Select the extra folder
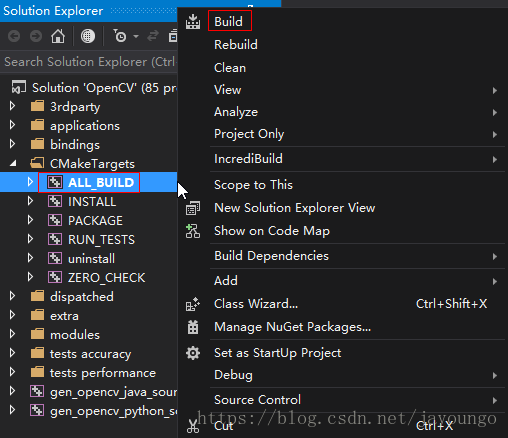508x438 pixels. [64, 315]
